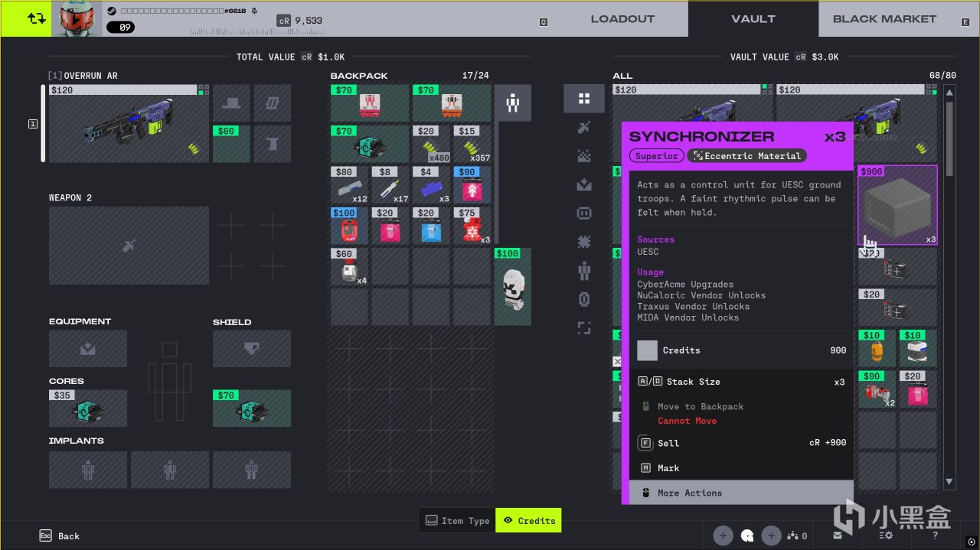Open the player helmet avatar
Screen dimensions: 980x550
pyautogui.click(x=77, y=18)
